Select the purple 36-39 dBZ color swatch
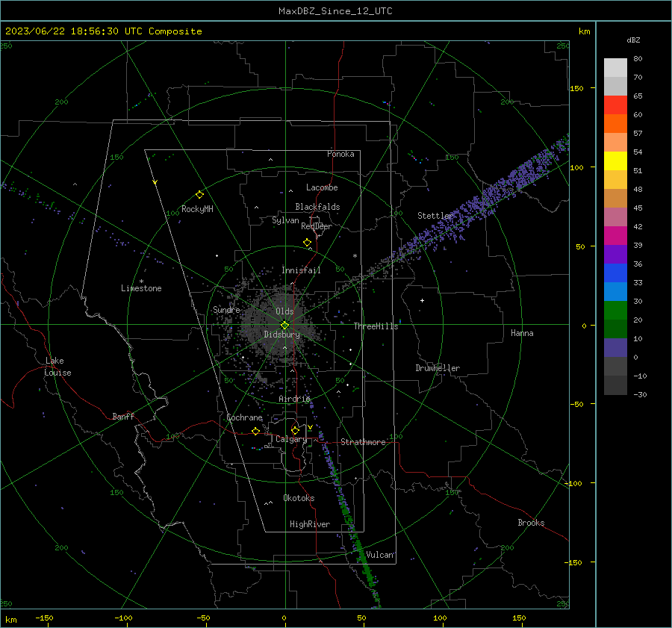672x628 pixels. (615, 255)
